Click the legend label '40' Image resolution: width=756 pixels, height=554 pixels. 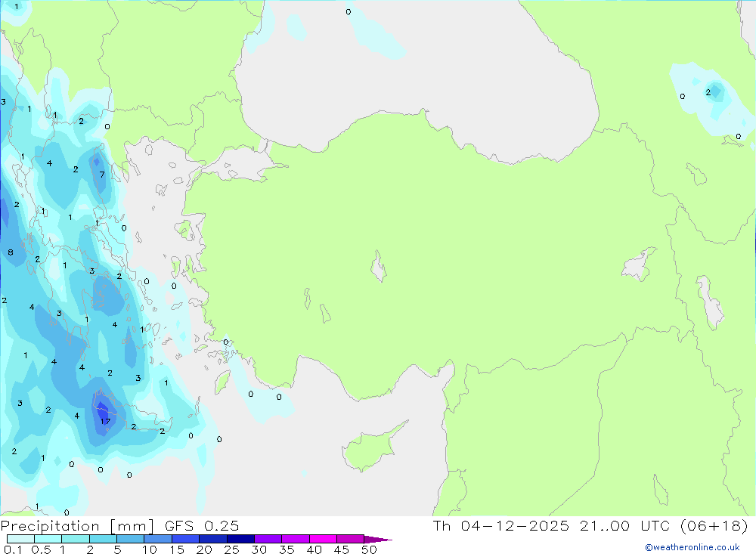314,549
